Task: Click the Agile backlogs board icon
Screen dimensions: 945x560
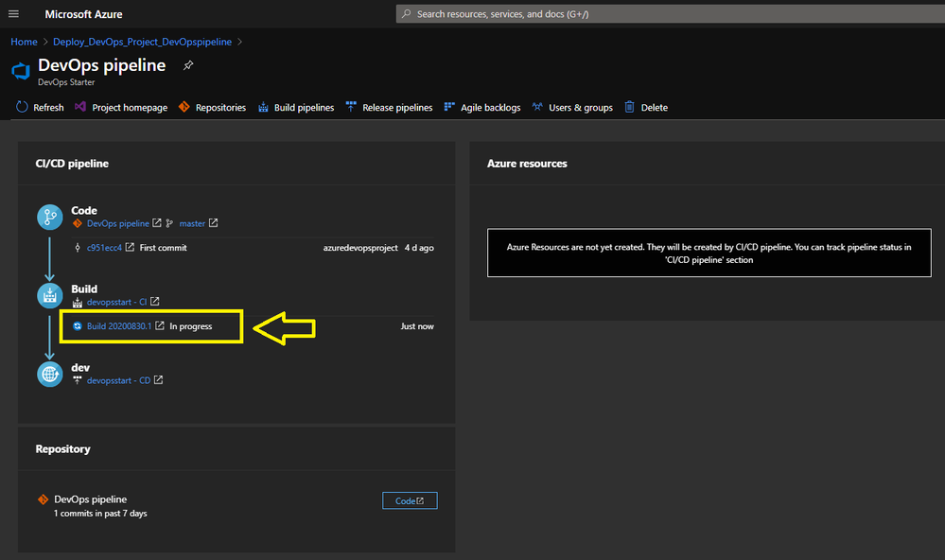Action: tap(449, 107)
